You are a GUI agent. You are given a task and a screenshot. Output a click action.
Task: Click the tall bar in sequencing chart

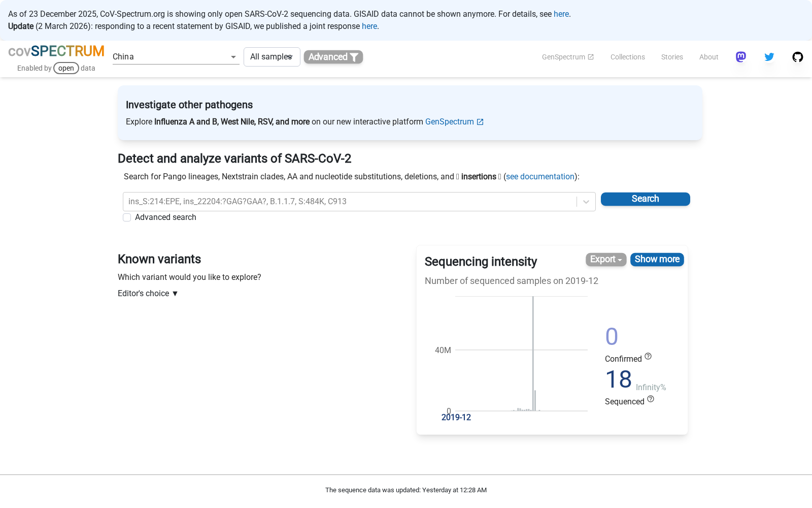point(533,354)
